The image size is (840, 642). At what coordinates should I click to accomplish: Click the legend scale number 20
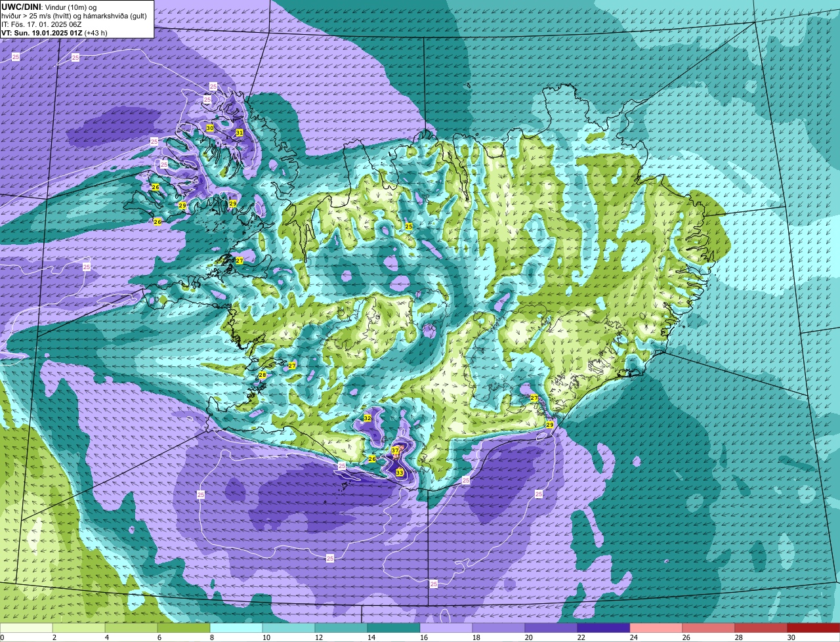(x=529, y=637)
